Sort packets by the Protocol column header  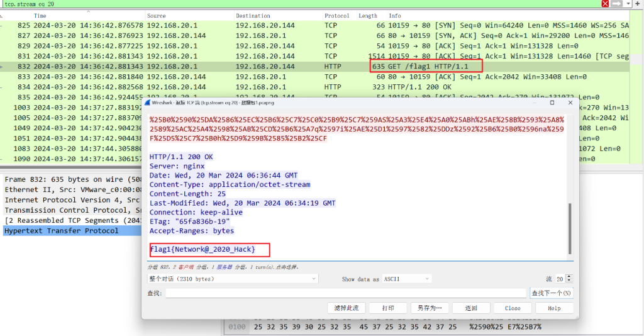337,16
